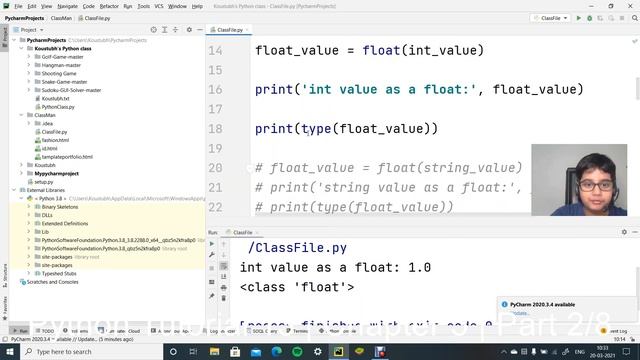640x360 pixels.
Task: Expand Golf-Game-master folder
Action: [x=29, y=57]
